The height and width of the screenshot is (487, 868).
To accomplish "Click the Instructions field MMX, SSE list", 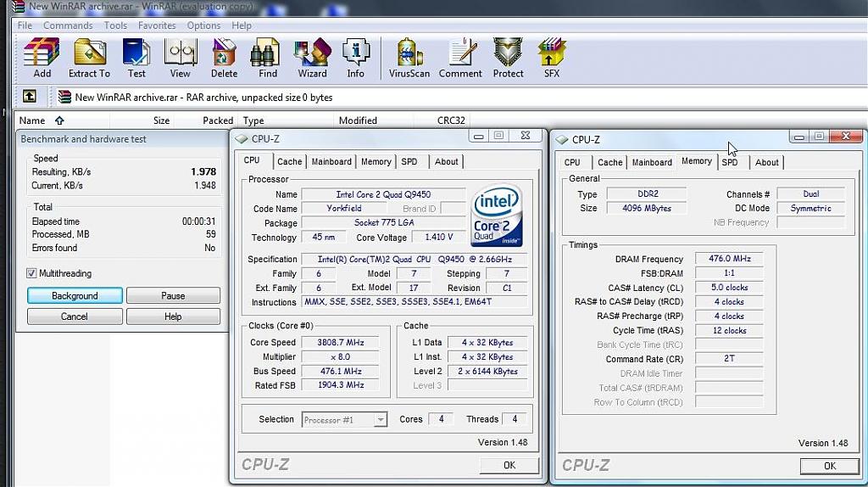I will [414, 302].
